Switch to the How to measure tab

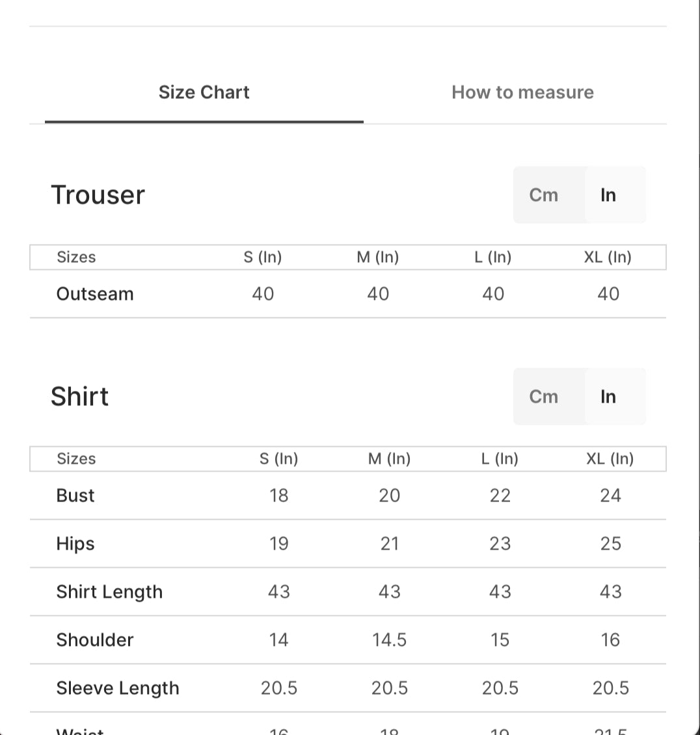pos(522,92)
